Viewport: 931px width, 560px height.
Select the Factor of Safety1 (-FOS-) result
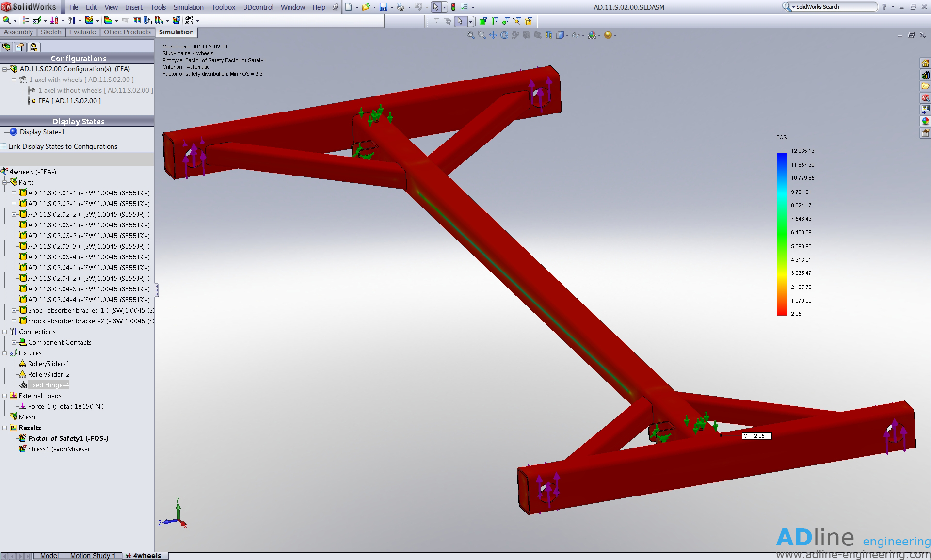point(64,438)
